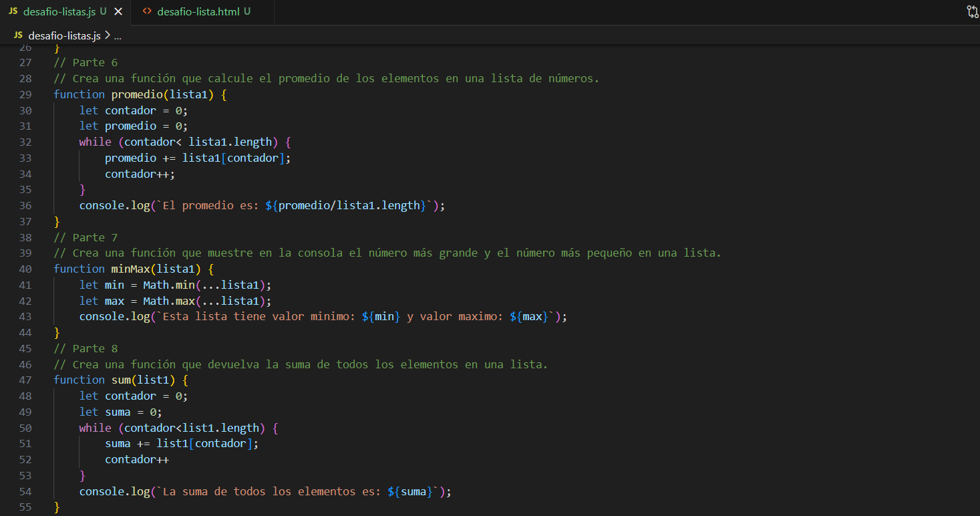Click 'contador++' on line 52
Screen dimensions: 980x516
click(137, 460)
